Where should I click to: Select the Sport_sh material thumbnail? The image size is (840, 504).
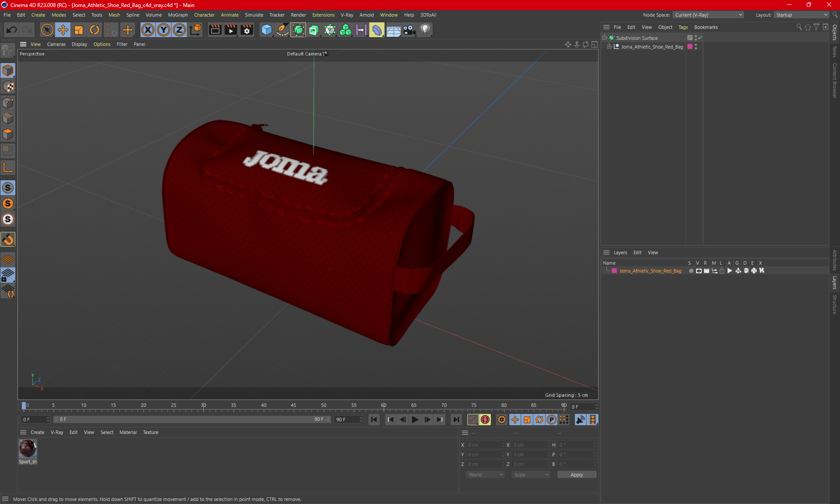28,448
